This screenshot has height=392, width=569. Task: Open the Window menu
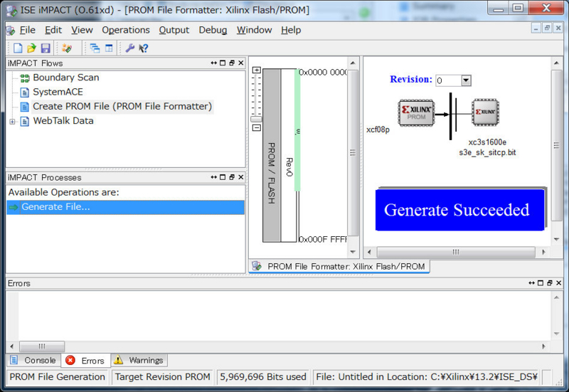pos(254,30)
